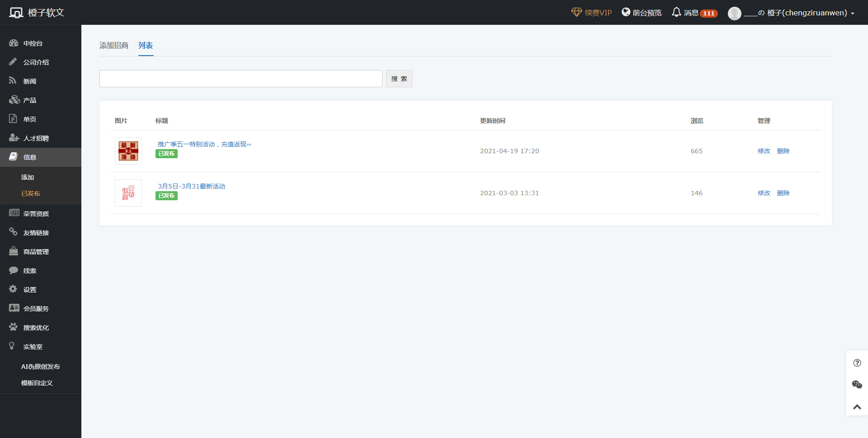Click 已发布 badge under 五一特别活动
This screenshot has width=868, height=438.
[x=166, y=154]
